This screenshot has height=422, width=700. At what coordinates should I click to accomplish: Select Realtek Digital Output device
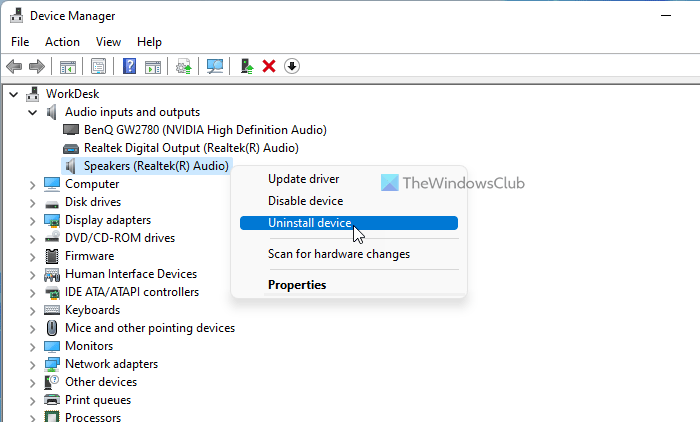click(190, 148)
